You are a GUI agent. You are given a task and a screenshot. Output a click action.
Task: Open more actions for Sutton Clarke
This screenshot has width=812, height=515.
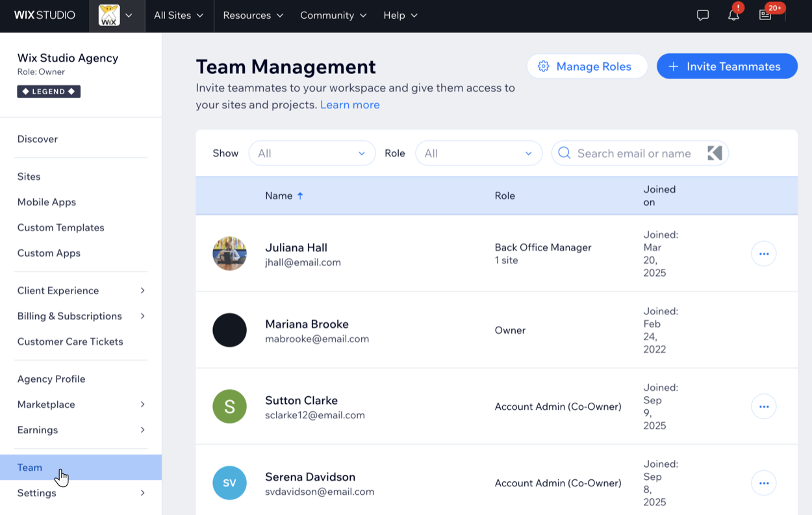point(763,407)
